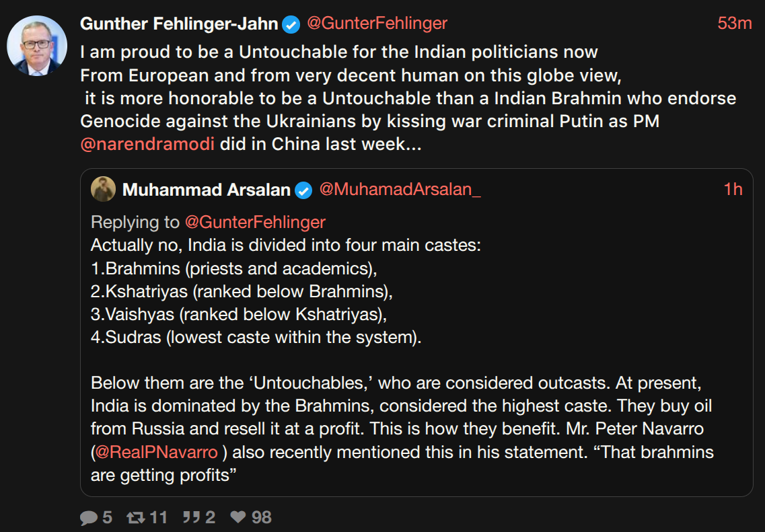The width and height of the screenshot is (765, 532).
Task: Click the Gunther Fehlinger-Jahn display name
Action: click(x=179, y=24)
